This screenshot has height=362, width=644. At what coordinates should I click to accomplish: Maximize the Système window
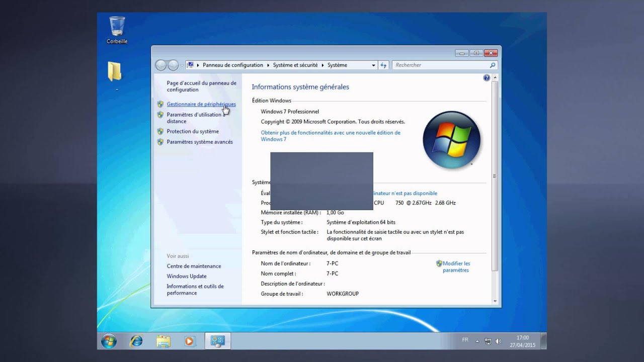pos(476,53)
